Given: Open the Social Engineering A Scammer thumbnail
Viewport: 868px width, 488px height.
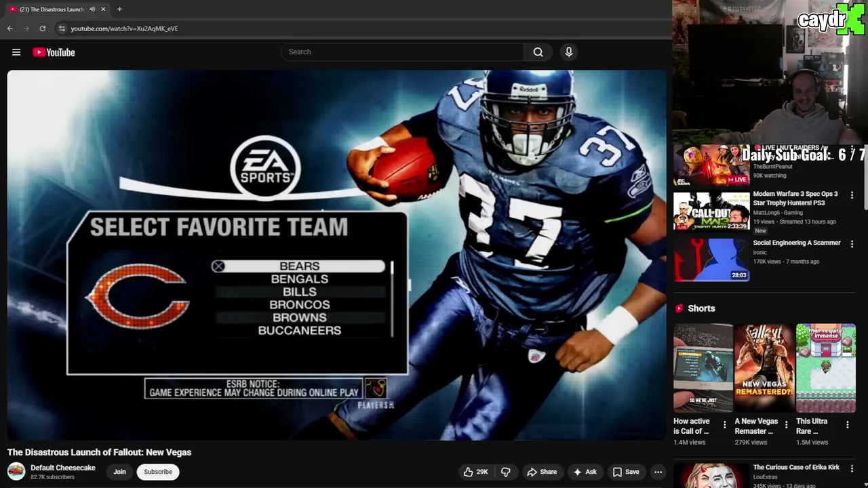Looking at the screenshot, I should (x=711, y=260).
